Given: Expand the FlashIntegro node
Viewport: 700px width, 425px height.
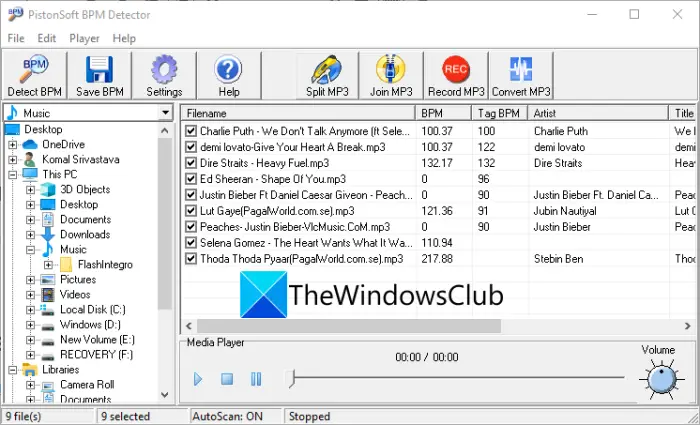Looking at the screenshot, I should (48, 265).
